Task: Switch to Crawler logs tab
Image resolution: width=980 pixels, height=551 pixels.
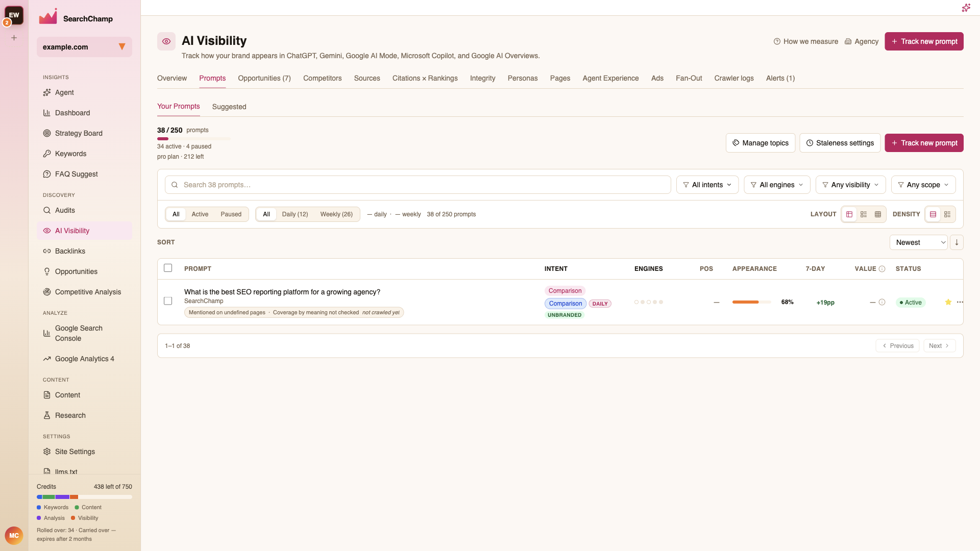Action: coord(733,78)
